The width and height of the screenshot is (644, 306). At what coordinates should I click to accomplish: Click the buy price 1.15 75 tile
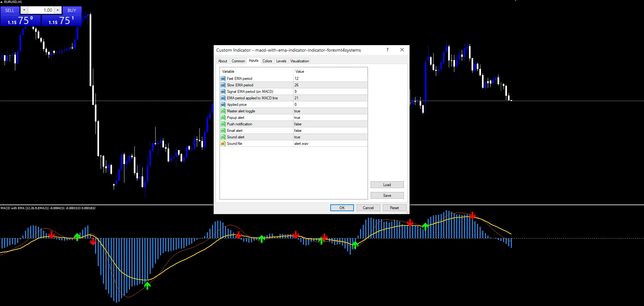pyautogui.click(x=61, y=20)
